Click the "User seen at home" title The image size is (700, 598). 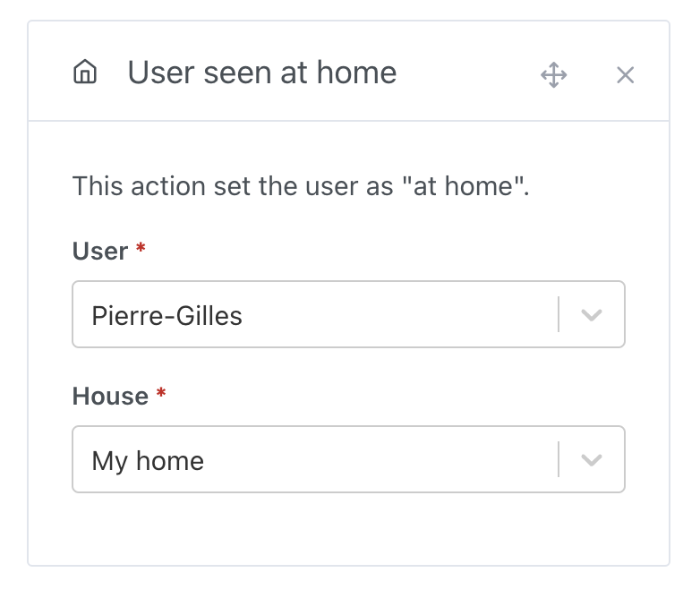[261, 73]
